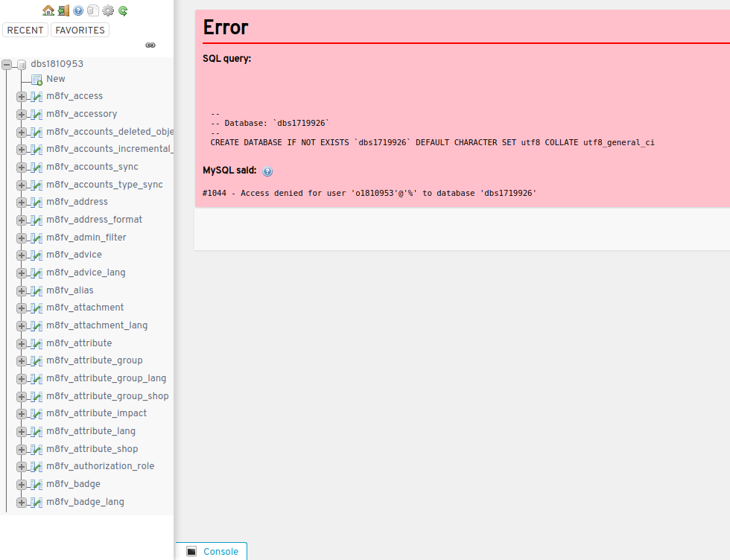Expand the m8fv_attribute_lang table node
The height and width of the screenshot is (560, 730).
(x=22, y=431)
